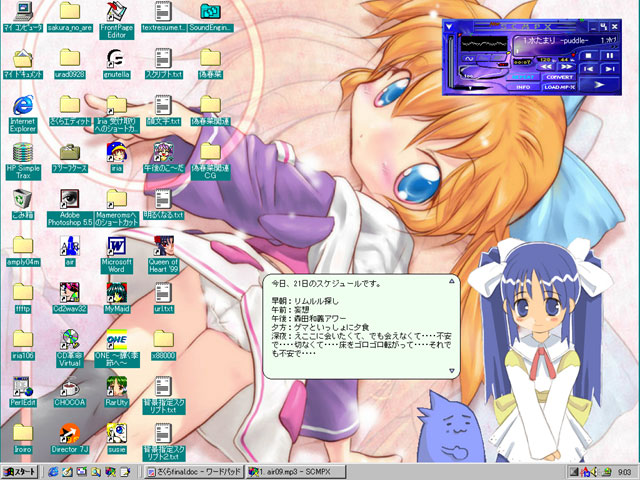Switch to さくらfinal.doc WordPad taskbar button
Screen dimensions: 640x480
pyautogui.click(x=194, y=472)
